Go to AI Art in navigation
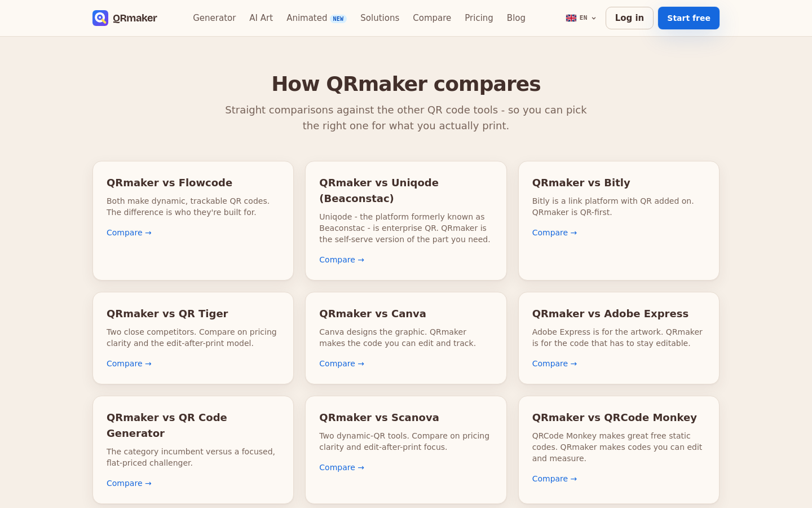 pyautogui.click(x=261, y=18)
